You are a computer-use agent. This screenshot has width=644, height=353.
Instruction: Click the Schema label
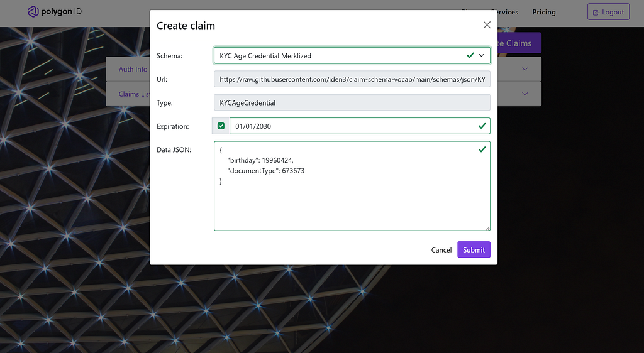tap(169, 56)
